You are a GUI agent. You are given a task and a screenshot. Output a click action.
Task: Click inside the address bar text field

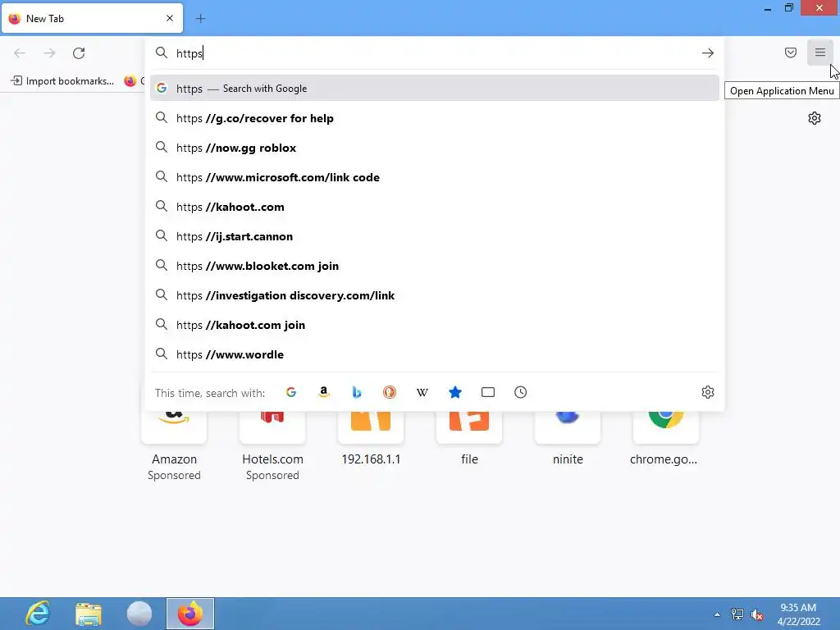coord(434,53)
